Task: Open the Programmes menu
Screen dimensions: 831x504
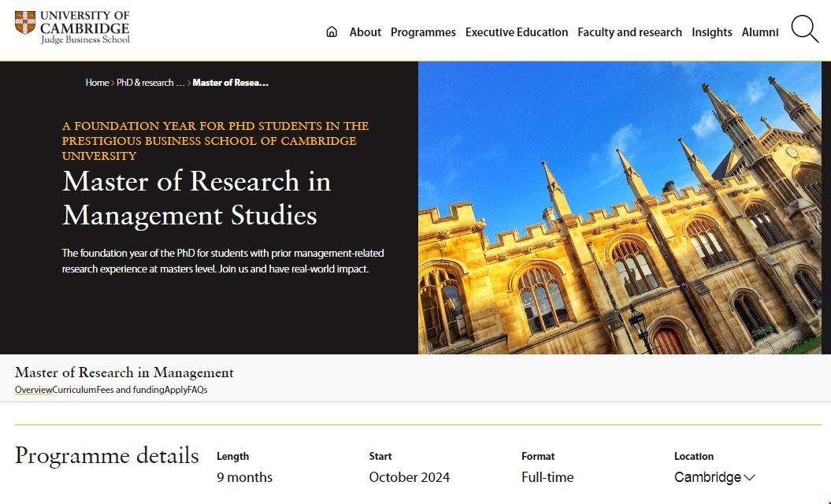Action: [x=423, y=32]
